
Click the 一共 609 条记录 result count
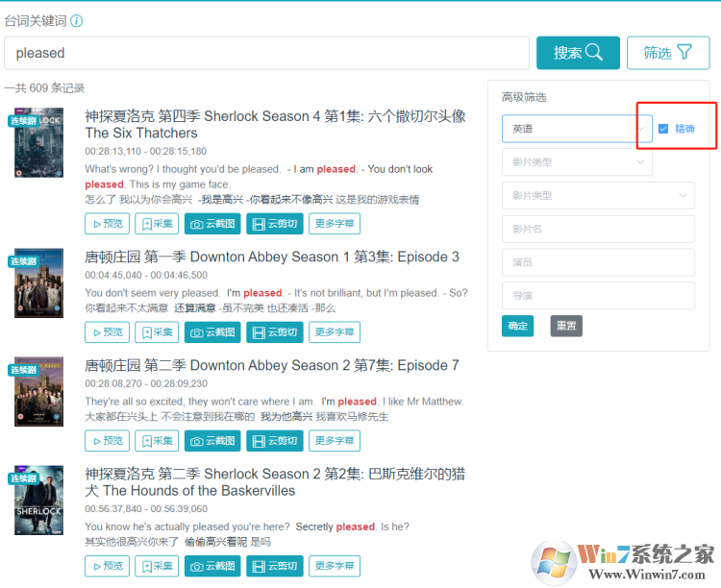44,87
